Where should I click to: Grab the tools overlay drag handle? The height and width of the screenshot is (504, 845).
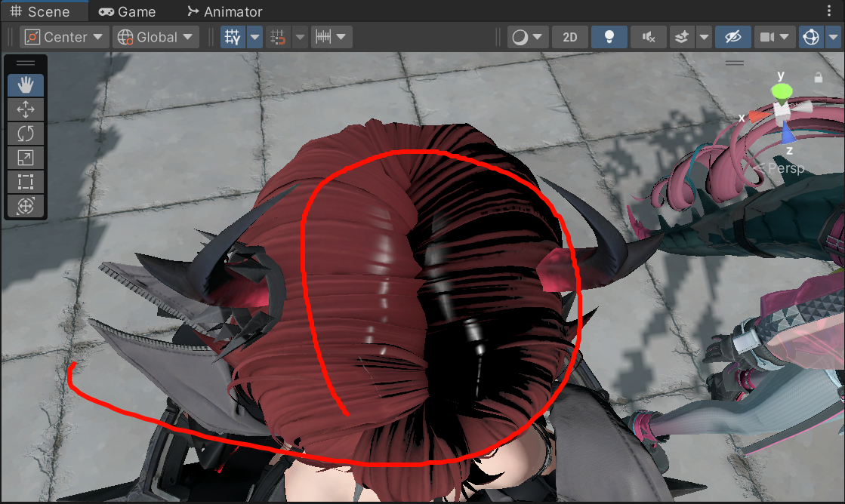pyautogui.click(x=26, y=63)
